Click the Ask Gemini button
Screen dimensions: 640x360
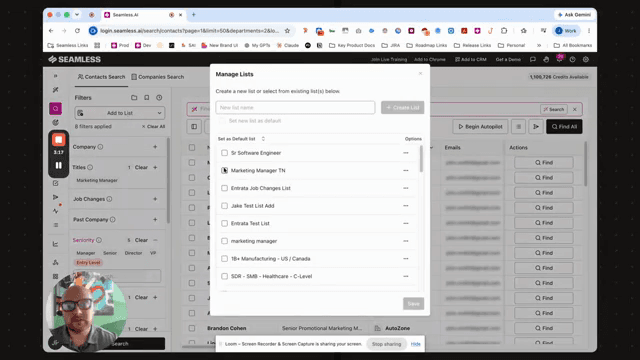point(574,15)
